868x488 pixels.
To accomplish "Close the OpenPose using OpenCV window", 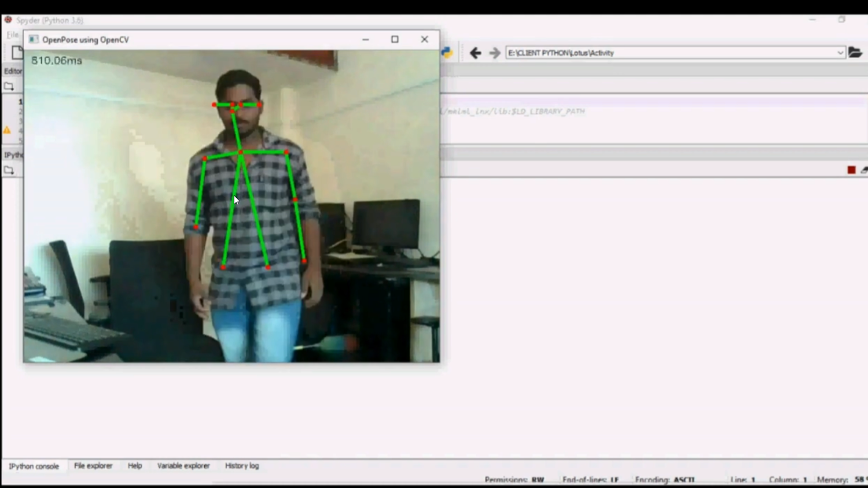I will pos(424,39).
